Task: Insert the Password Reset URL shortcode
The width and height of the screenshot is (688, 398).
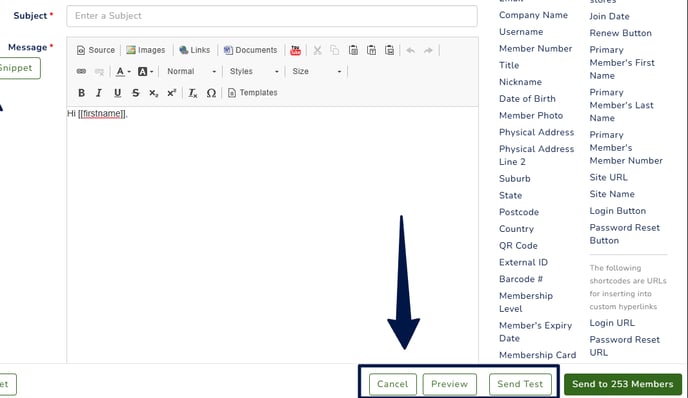Action: coord(624,346)
